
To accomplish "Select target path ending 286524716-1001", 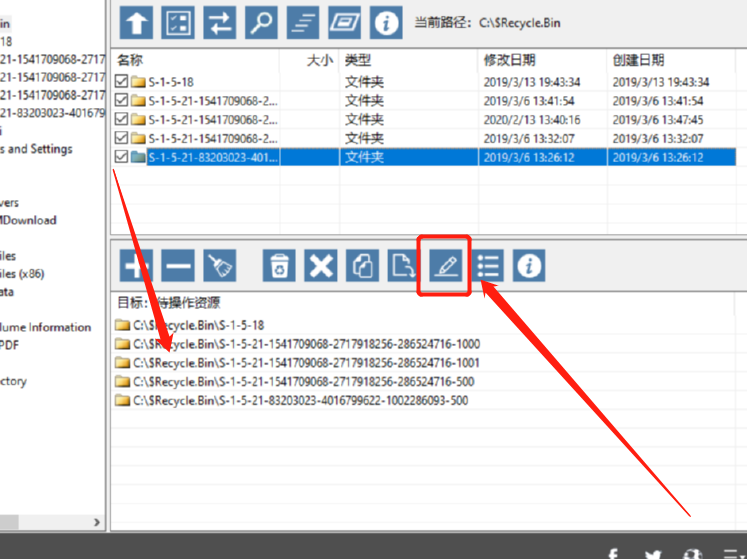I will (306, 363).
